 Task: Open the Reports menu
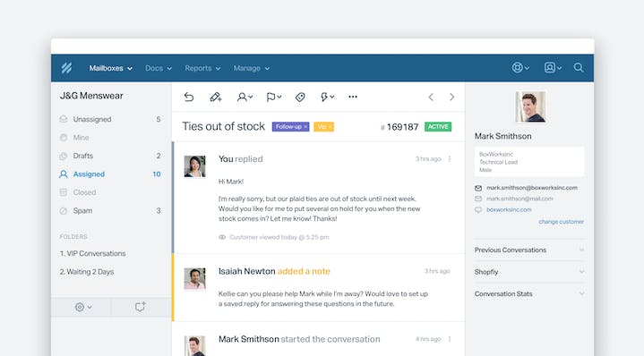click(x=202, y=68)
